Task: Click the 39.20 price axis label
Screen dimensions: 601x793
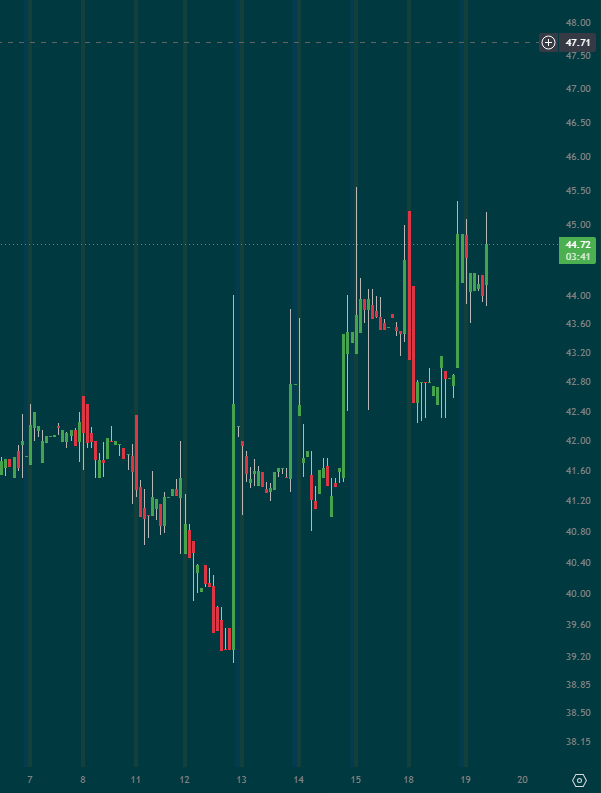Action: (x=578, y=656)
